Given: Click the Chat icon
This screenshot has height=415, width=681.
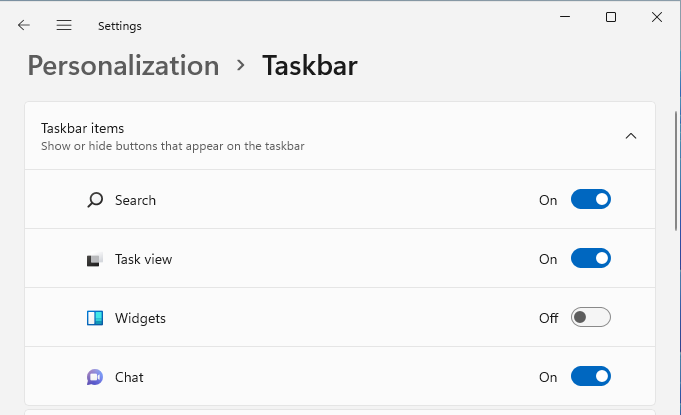Looking at the screenshot, I should point(95,377).
